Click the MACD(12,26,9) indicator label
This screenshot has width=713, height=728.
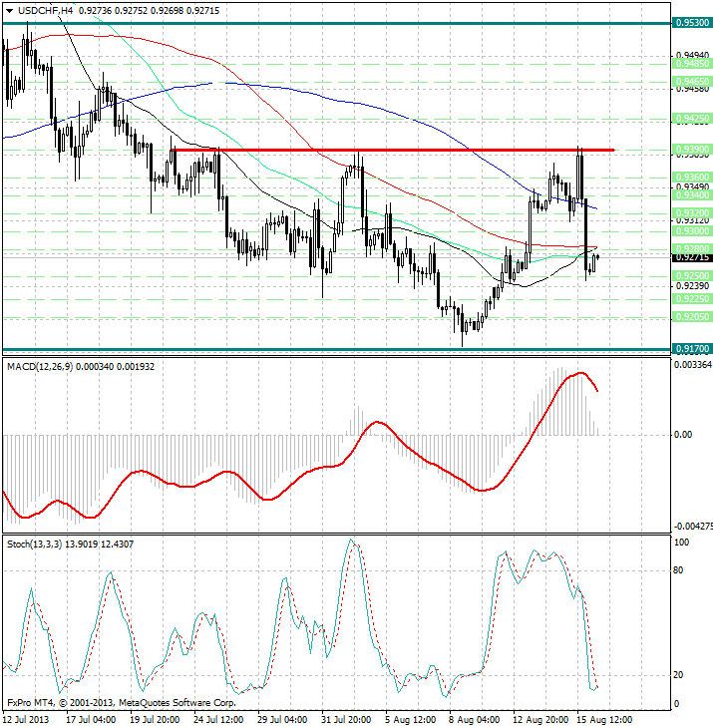[45, 368]
